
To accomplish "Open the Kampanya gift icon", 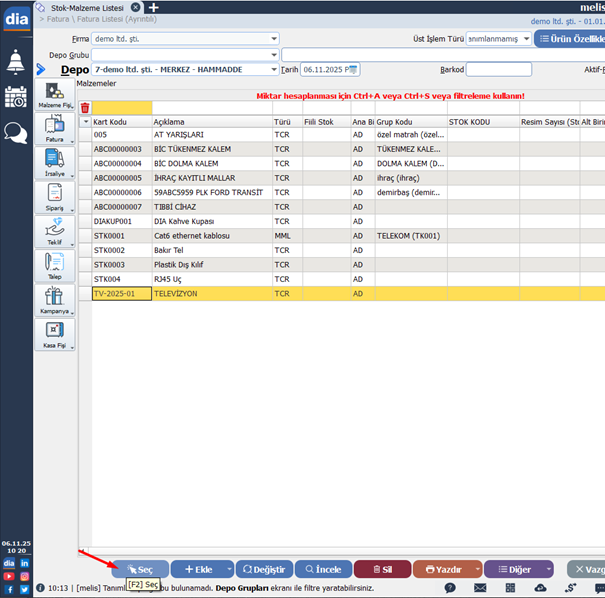I will pyautogui.click(x=54, y=299).
